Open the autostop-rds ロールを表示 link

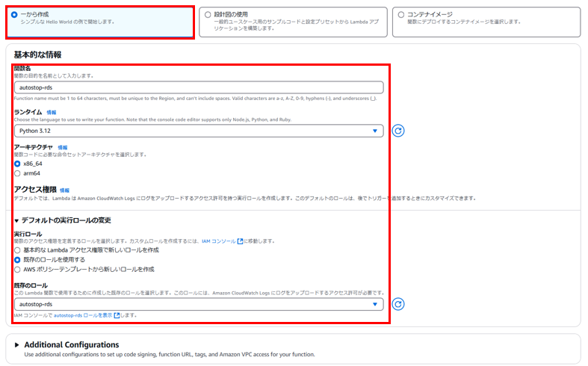click(x=83, y=315)
